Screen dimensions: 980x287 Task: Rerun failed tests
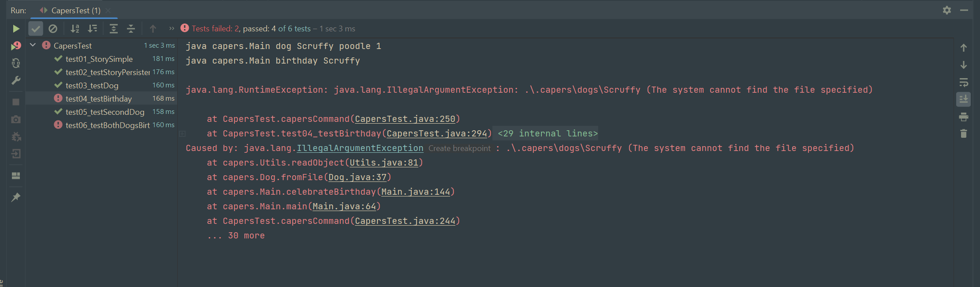pos(16,46)
